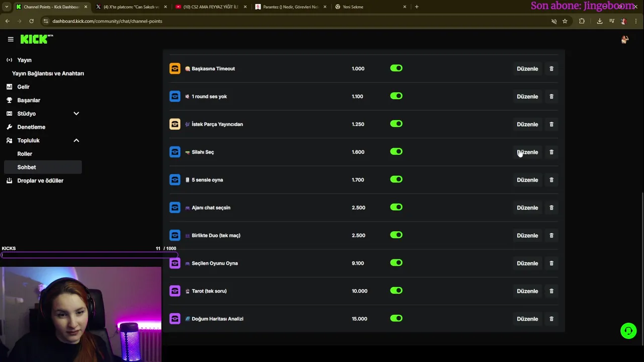644x362 pixels.
Task: Click the 15.000 points cost value
Action: (359, 319)
